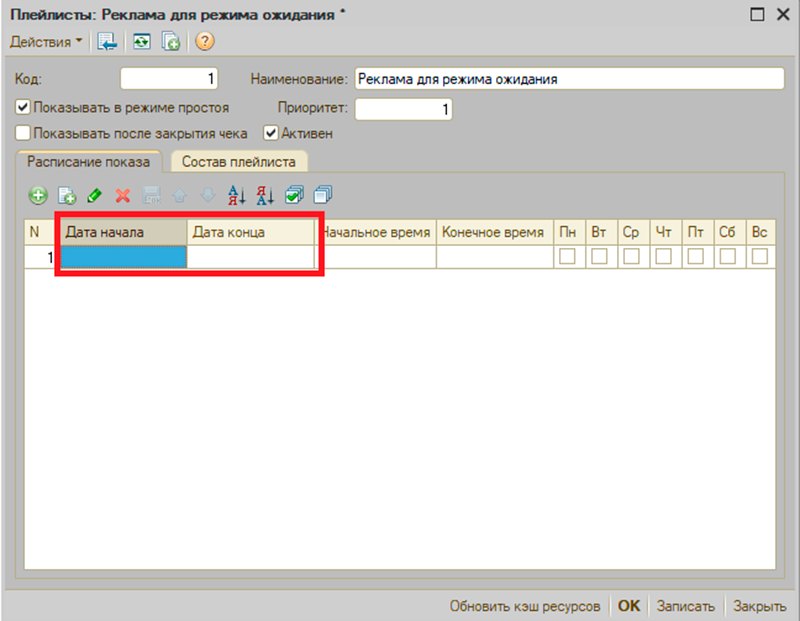Click the copy-document icon in top toolbar
Image resolution: width=800 pixels, height=621 pixels.
(x=171, y=41)
